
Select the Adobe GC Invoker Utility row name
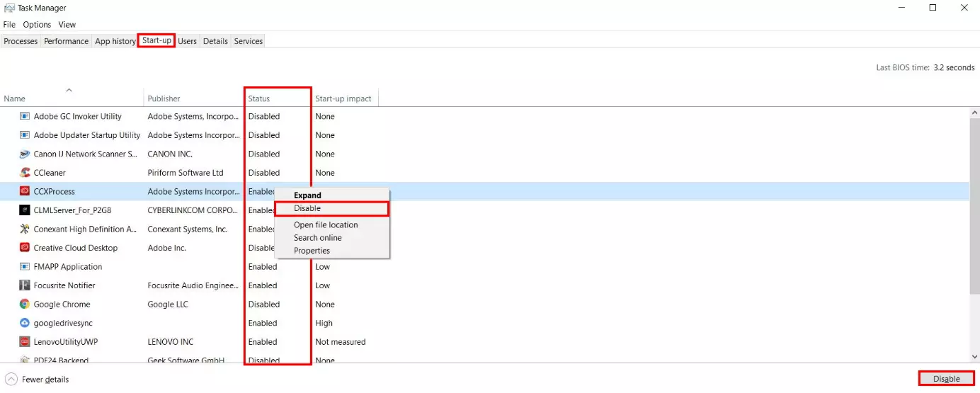[x=77, y=116]
